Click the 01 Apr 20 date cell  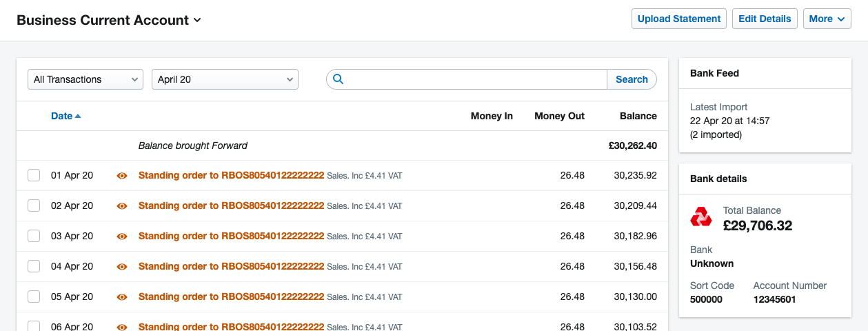[72, 175]
